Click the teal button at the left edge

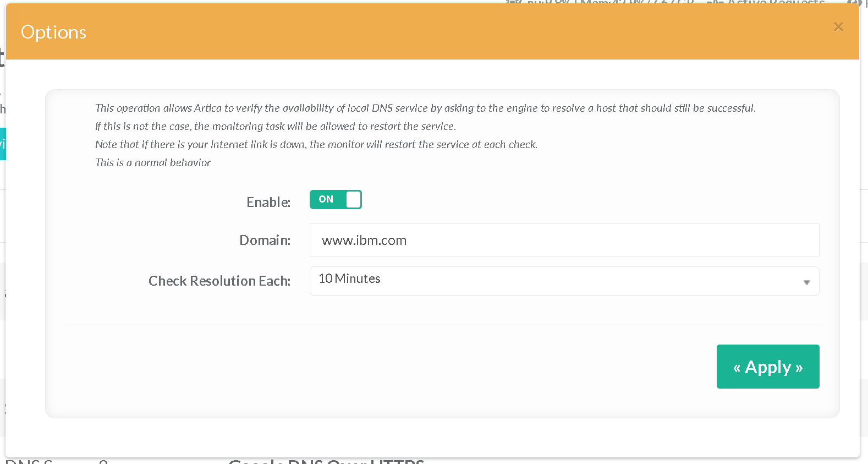pyautogui.click(x=2, y=144)
